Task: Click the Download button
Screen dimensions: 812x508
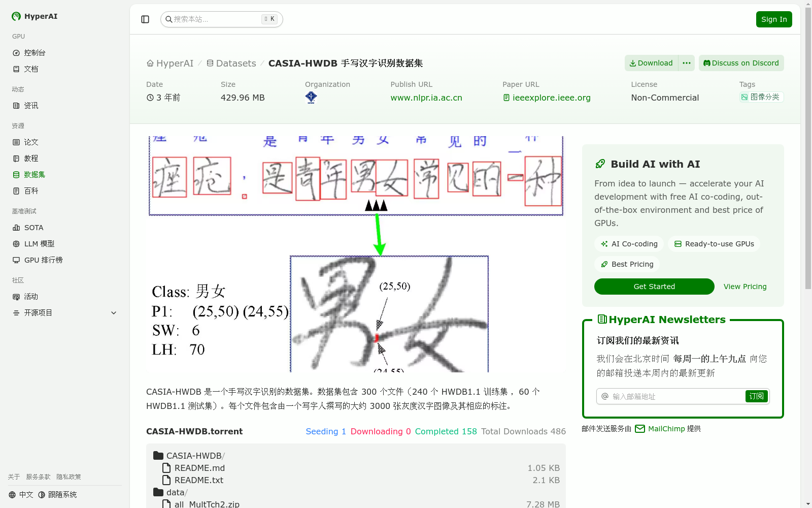Action: [x=651, y=63]
